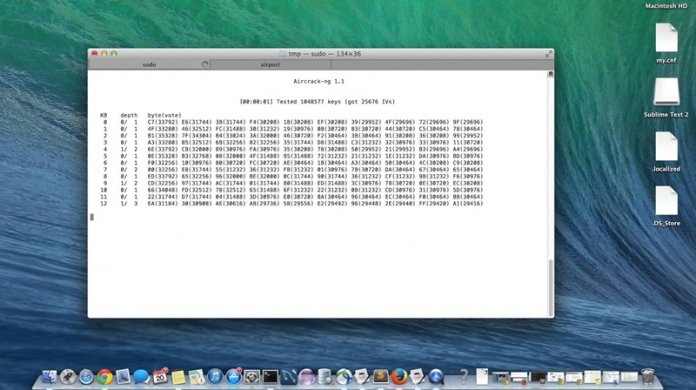Image resolution: width=696 pixels, height=390 pixels.
Task: Click the spinner icon on the sudo tab
Action: pos(205,65)
